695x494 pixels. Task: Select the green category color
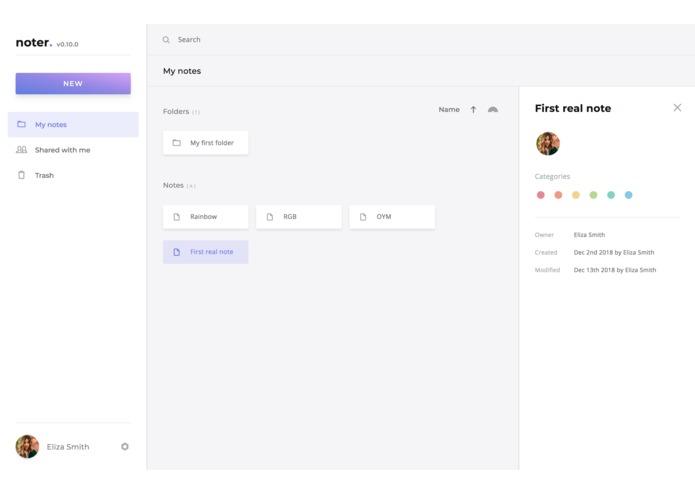coord(593,195)
